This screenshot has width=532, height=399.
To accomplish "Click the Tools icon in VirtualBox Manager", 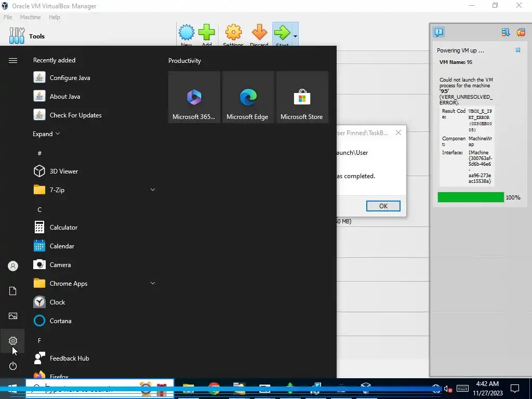I will (x=17, y=36).
